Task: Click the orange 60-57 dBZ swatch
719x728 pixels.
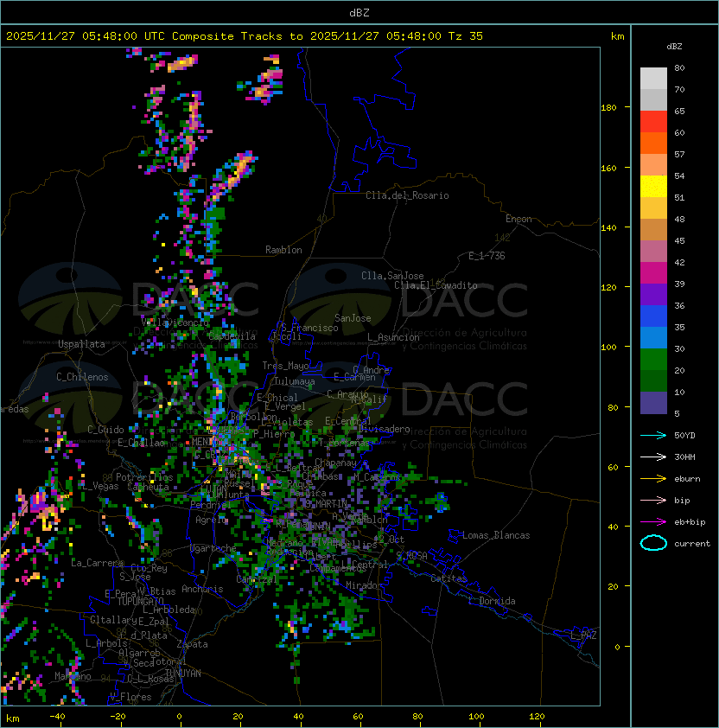Action: point(653,143)
